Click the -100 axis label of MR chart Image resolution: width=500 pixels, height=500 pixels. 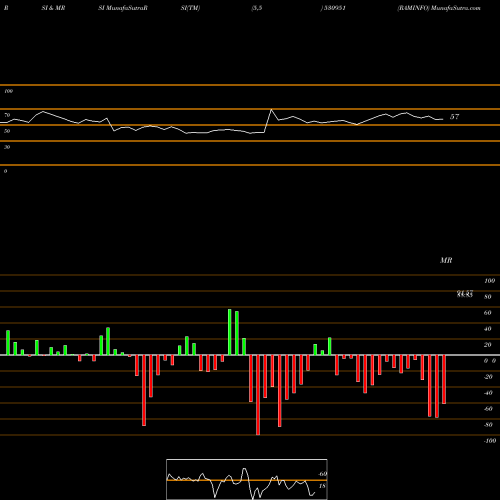tap(490, 441)
